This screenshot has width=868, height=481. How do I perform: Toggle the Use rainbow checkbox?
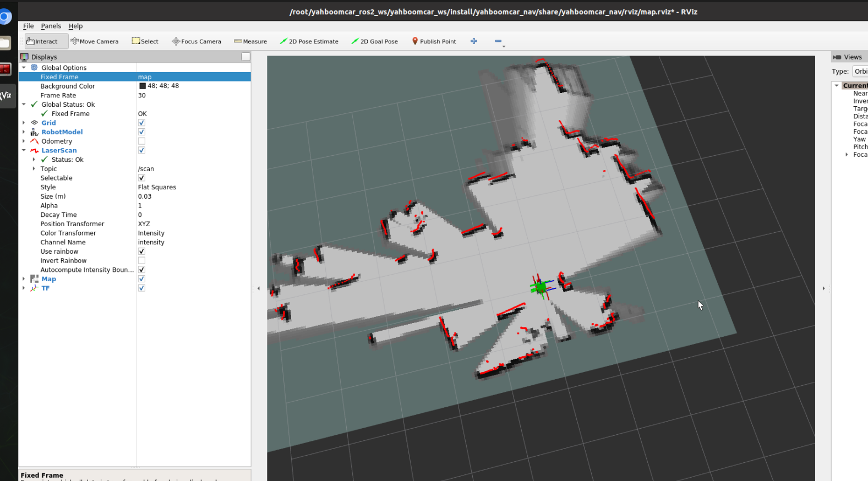click(x=141, y=252)
